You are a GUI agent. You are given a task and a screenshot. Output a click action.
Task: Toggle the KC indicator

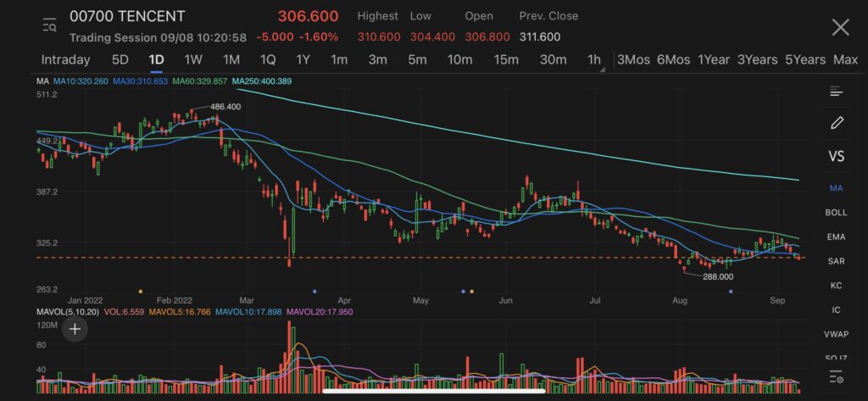tap(836, 286)
